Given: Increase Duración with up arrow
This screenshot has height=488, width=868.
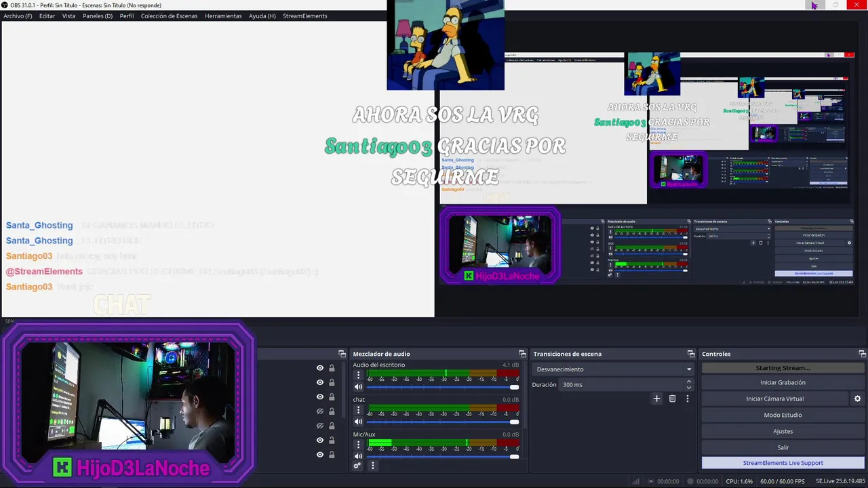Looking at the screenshot, I should (x=689, y=382).
